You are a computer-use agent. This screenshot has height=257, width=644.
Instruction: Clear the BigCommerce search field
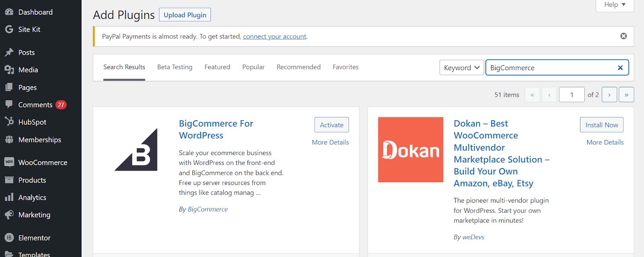click(620, 68)
